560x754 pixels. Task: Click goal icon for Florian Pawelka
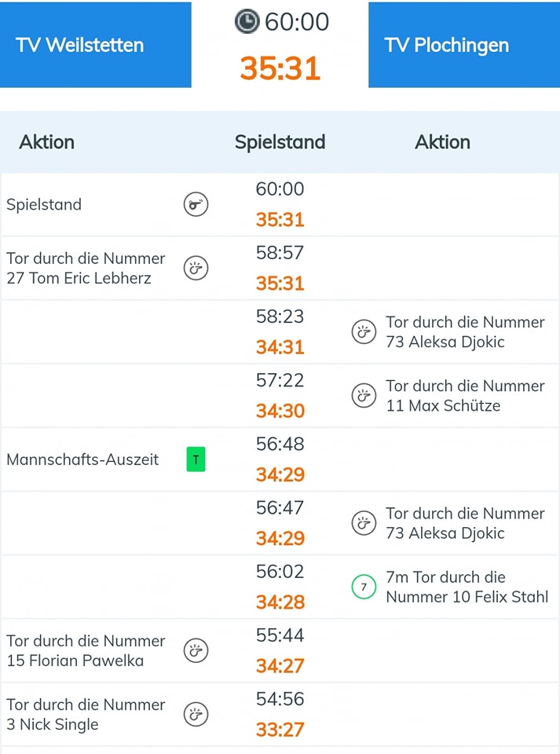(196, 650)
